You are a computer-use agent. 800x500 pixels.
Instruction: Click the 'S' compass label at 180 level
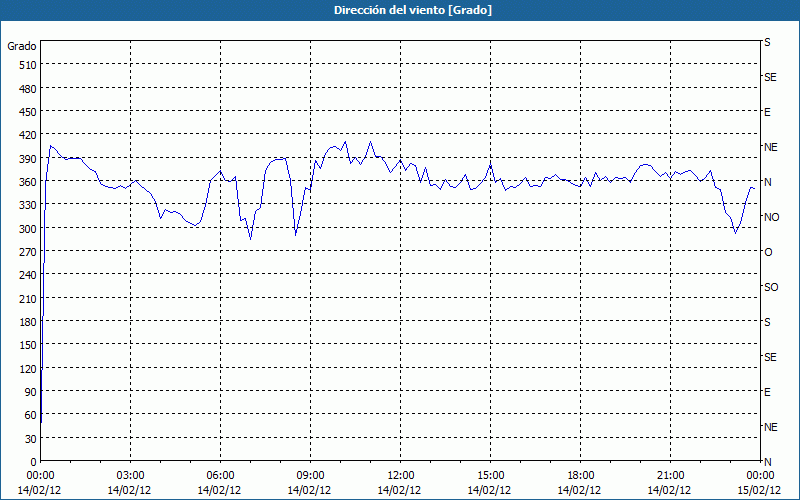click(767, 322)
